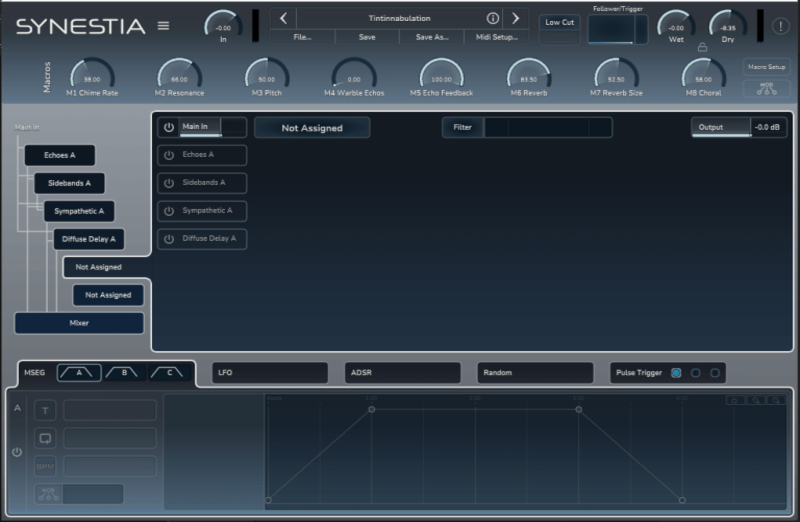Image resolution: width=800 pixels, height=522 pixels.
Task: Open Macro Setup
Action: (x=766, y=67)
